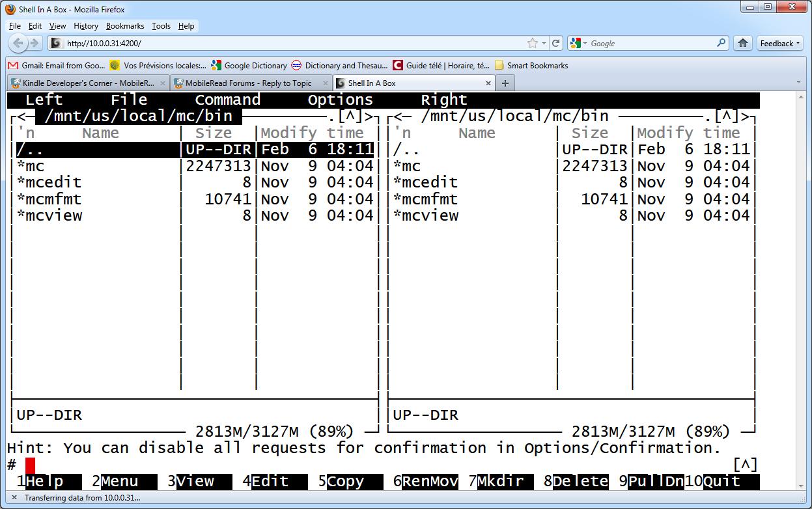Open the Gmail bookmark
The image size is (812, 509).
pyautogui.click(x=56, y=65)
